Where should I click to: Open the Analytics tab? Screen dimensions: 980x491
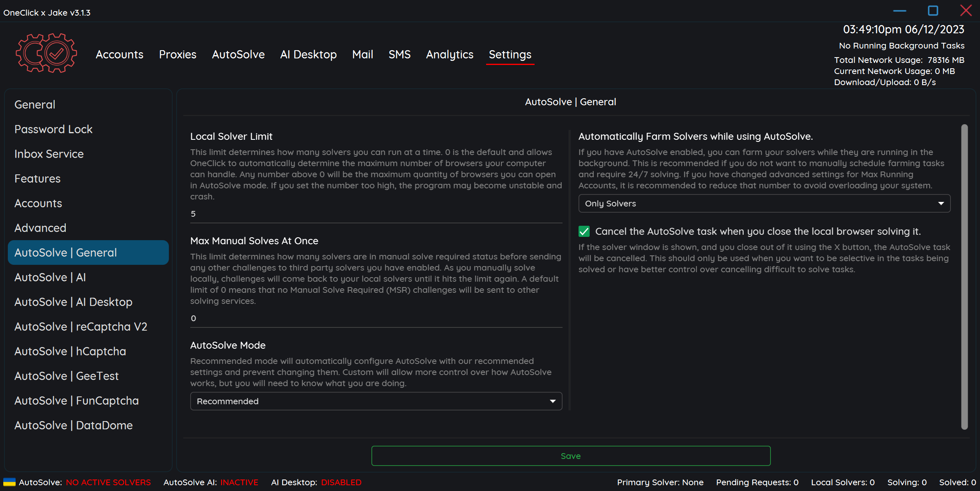450,55
